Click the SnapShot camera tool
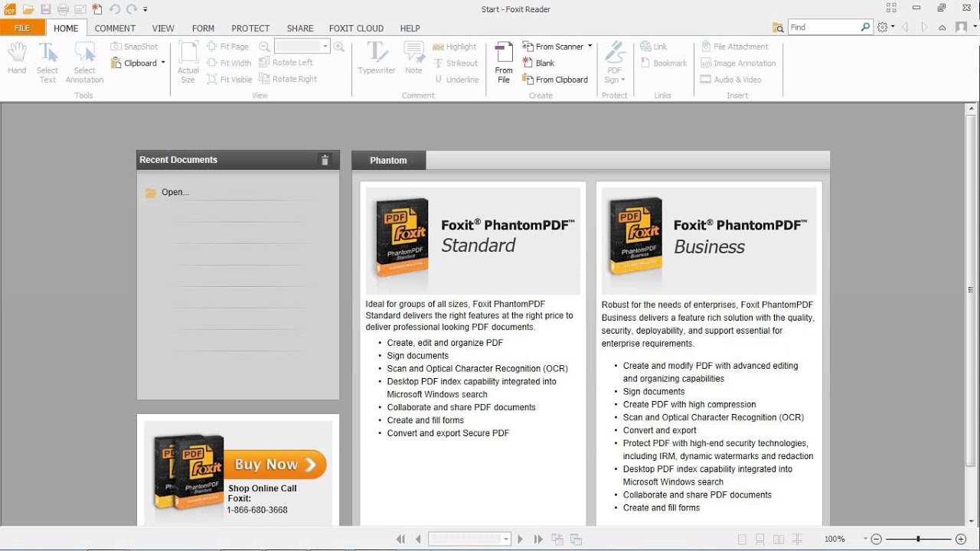 [135, 47]
